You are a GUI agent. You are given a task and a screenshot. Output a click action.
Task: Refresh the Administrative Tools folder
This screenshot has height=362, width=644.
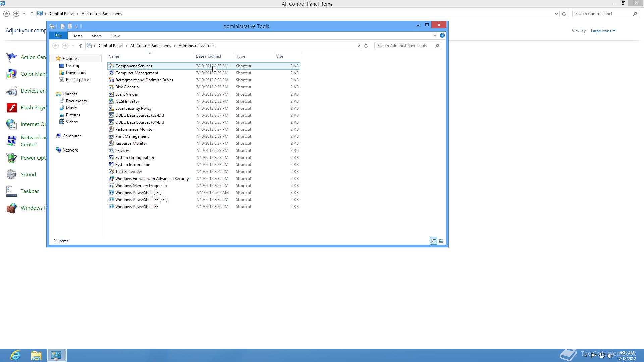(x=366, y=46)
